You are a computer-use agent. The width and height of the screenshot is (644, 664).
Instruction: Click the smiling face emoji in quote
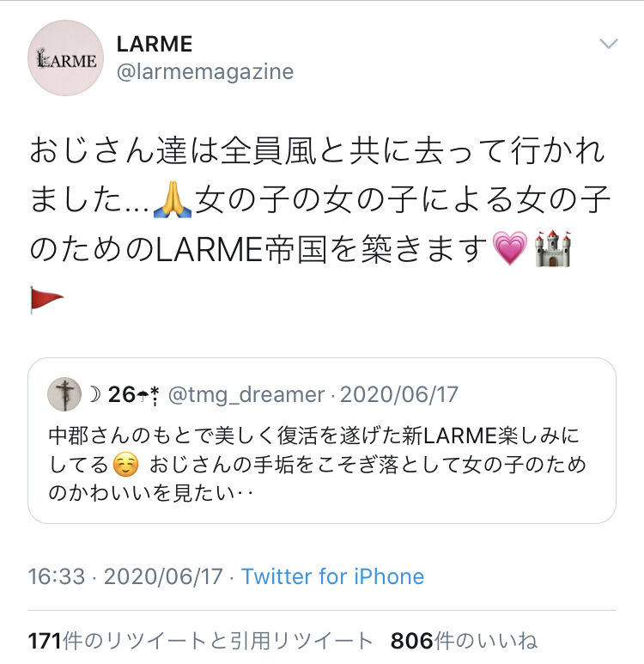125,465
